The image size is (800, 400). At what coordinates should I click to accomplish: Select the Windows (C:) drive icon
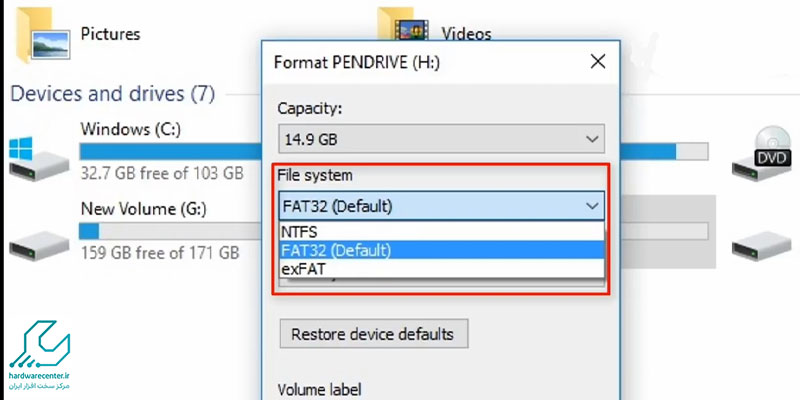[38, 159]
